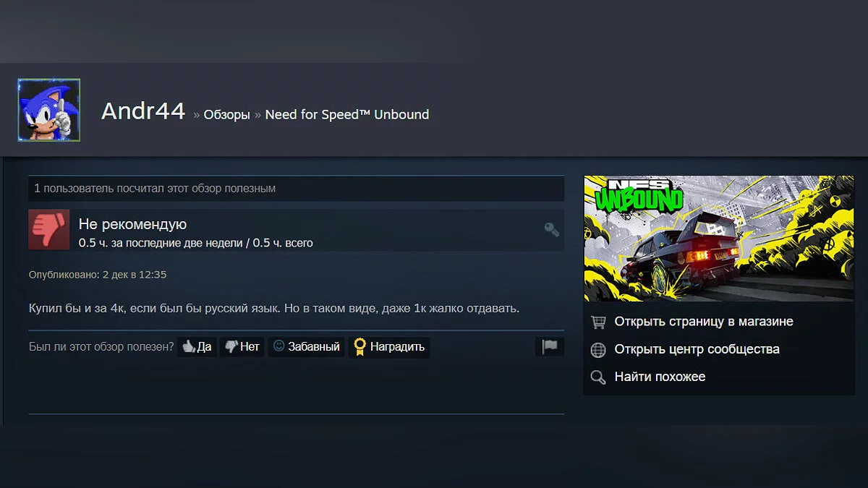Click the key icon next to the review header
The width and height of the screenshot is (868, 488).
pyautogui.click(x=552, y=229)
